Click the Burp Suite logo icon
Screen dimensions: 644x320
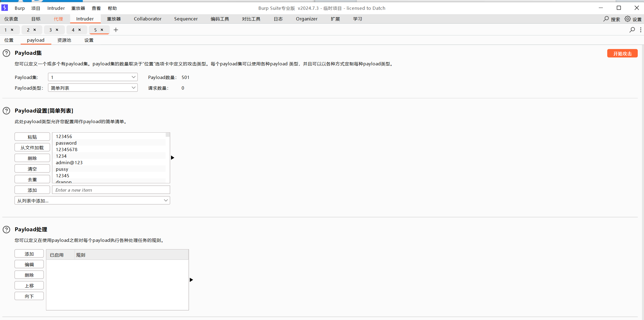(x=5, y=8)
